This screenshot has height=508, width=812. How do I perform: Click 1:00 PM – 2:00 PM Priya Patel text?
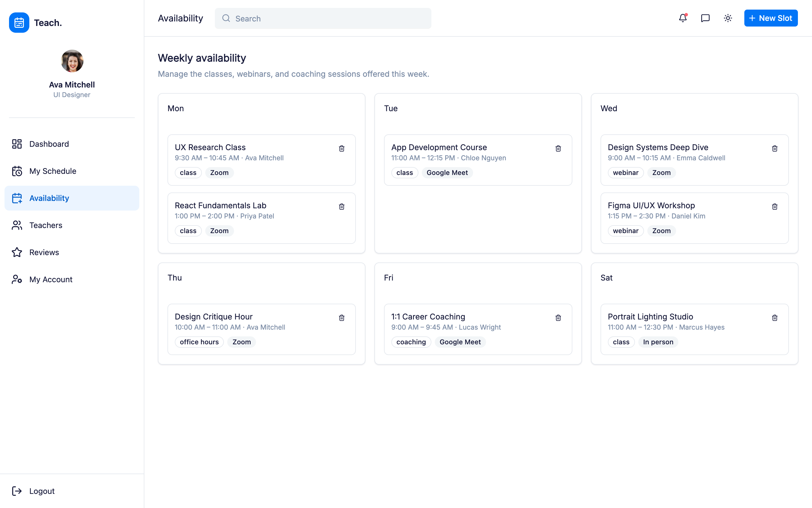tap(224, 216)
